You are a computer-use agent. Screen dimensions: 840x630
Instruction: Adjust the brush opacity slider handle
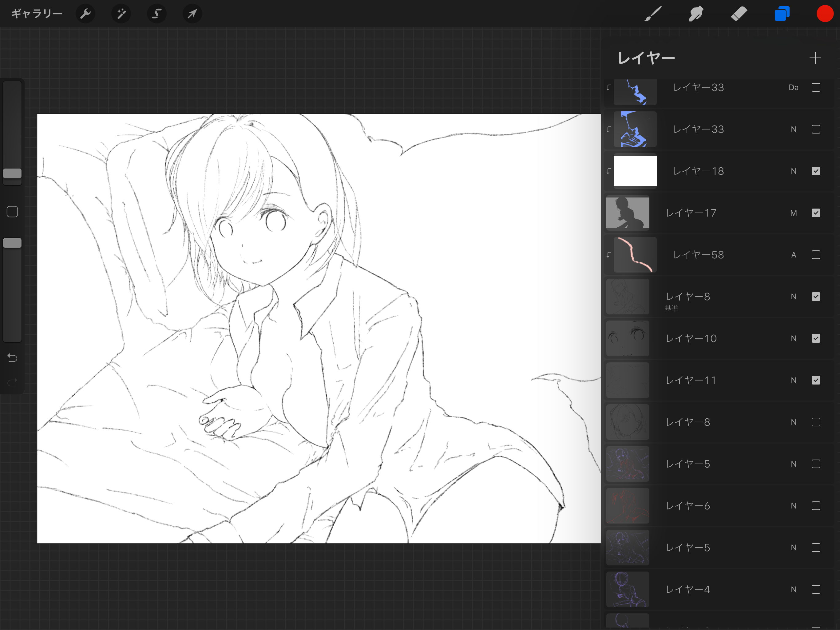[12, 243]
